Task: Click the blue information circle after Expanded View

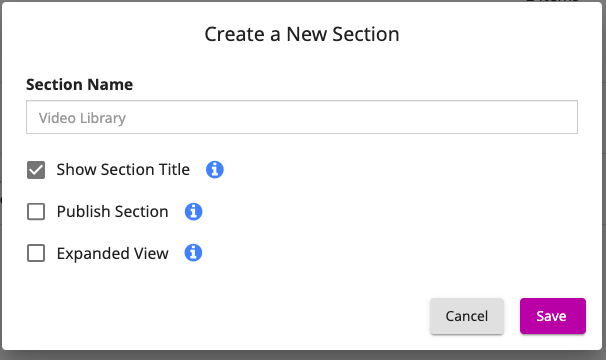Action: (193, 253)
